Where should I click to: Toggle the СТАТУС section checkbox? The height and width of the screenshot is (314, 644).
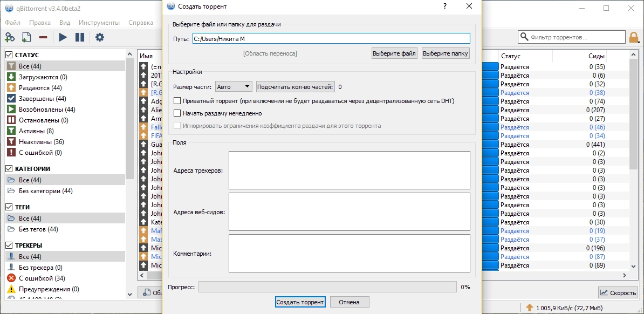point(9,54)
